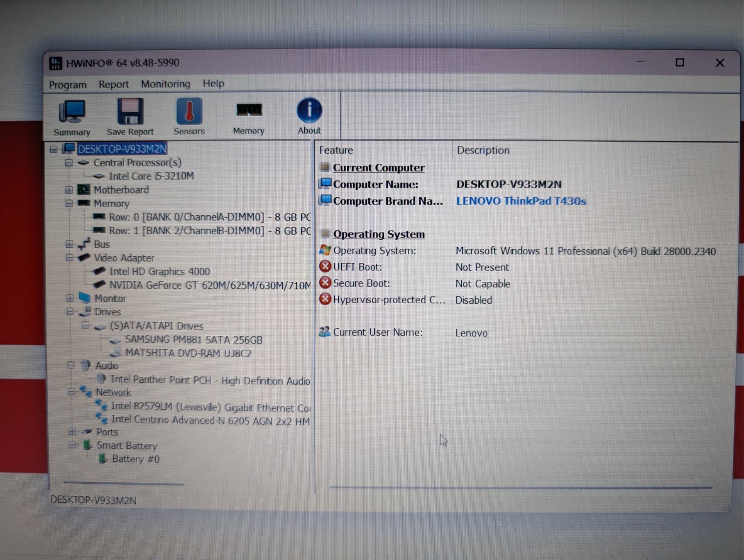This screenshot has width=744, height=560.
Task: Click the Battery #0 icon
Action: coord(103,459)
